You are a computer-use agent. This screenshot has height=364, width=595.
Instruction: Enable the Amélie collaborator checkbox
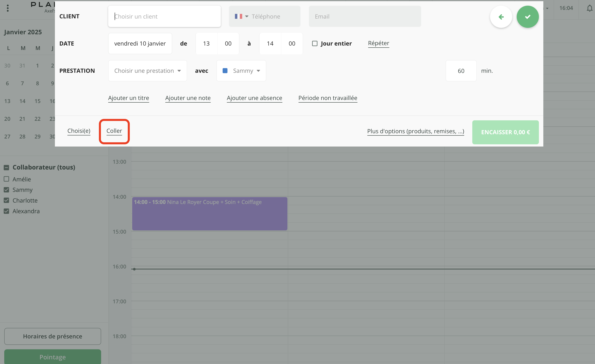point(6,179)
